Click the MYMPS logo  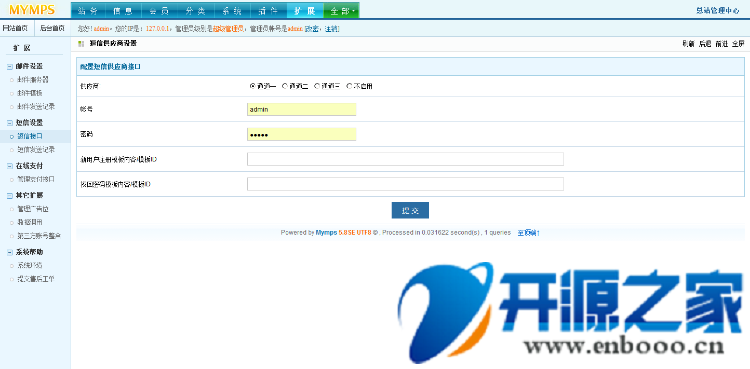tap(32, 10)
